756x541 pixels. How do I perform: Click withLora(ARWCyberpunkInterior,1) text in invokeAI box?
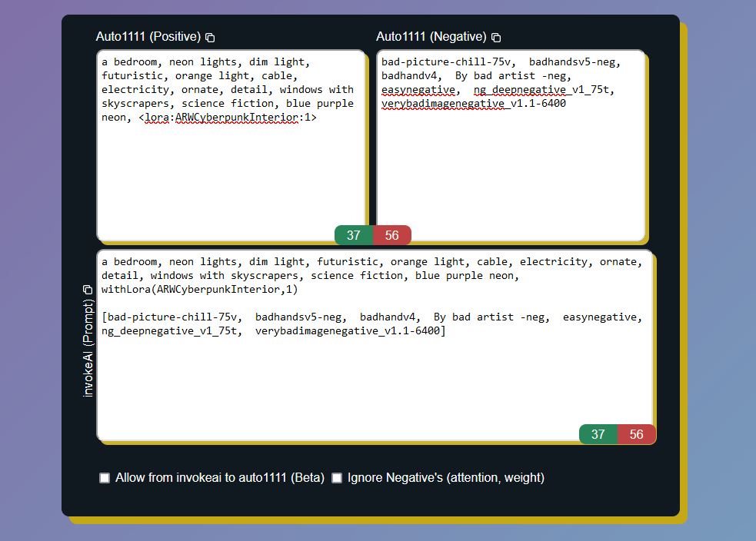200,290
